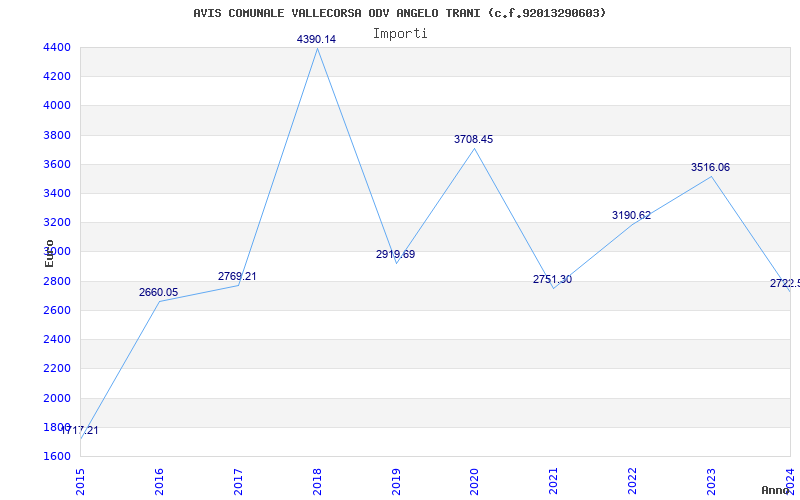This screenshot has width=800, height=500.
Task: Click the 2023 x-axis year label
Action: (711, 482)
